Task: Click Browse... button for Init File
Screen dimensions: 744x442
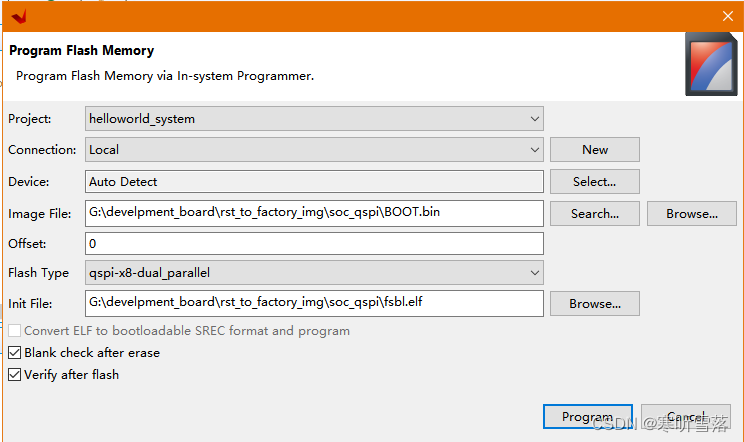Action: coord(595,304)
